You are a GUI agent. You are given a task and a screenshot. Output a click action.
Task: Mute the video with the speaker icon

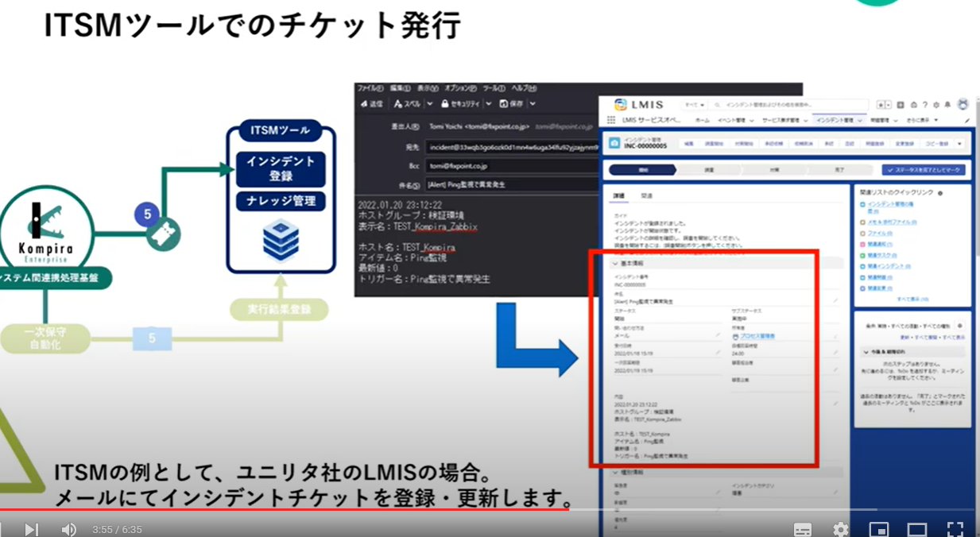(69, 529)
